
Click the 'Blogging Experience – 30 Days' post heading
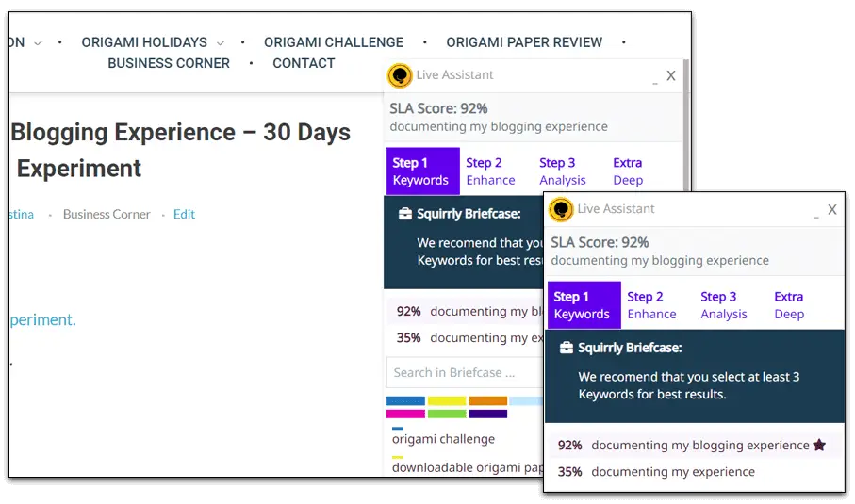click(180, 133)
